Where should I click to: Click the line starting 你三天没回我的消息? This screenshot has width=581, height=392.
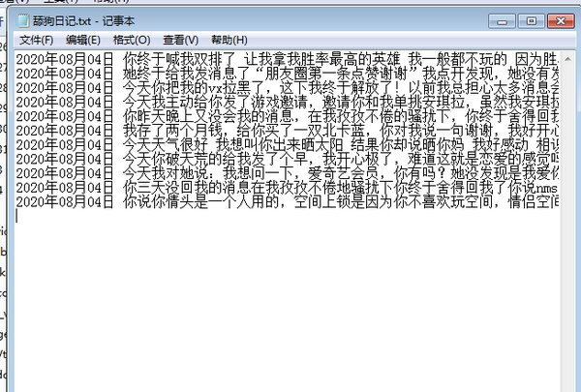[288, 188]
